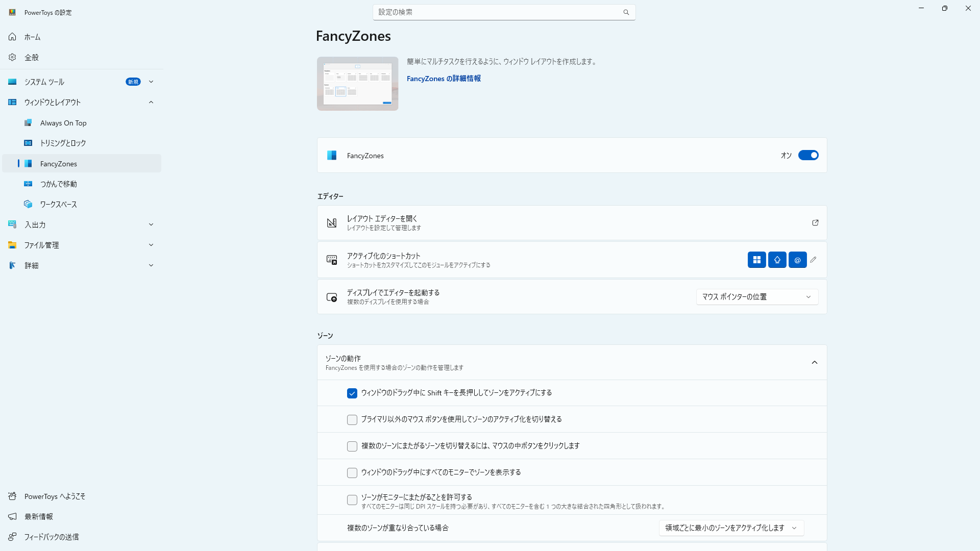Click the FancyZones sidebar icon
980x551 pixels.
click(x=29, y=164)
